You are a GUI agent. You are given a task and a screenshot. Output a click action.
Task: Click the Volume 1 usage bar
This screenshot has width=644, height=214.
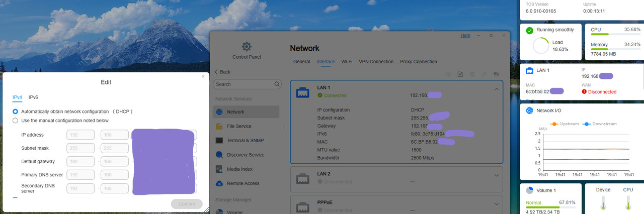(x=551, y=207)
